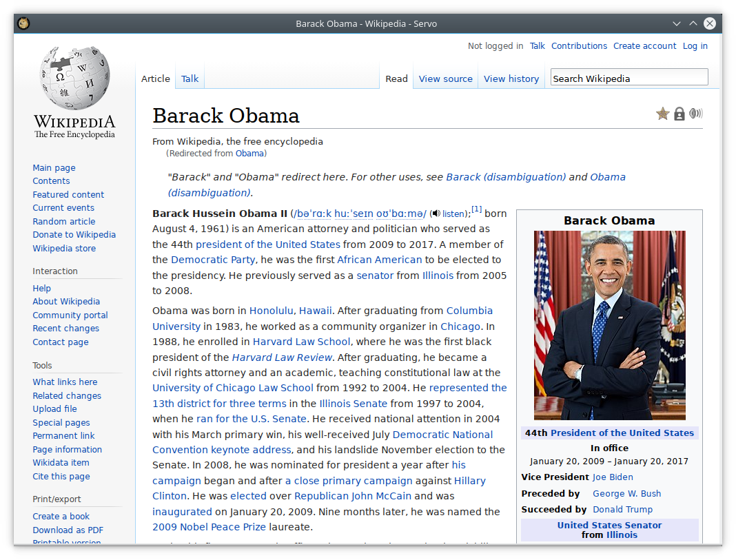The width and height of the screenshot is (736, 560).
Task: Open Contact page link
Action: [x=61, y=342]
